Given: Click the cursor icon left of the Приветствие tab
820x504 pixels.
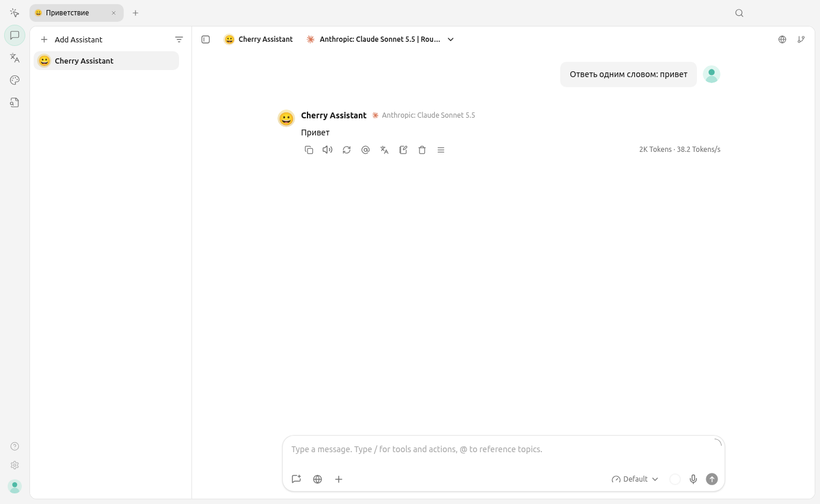Looking at the screenshot, I should tap(15, 13).
